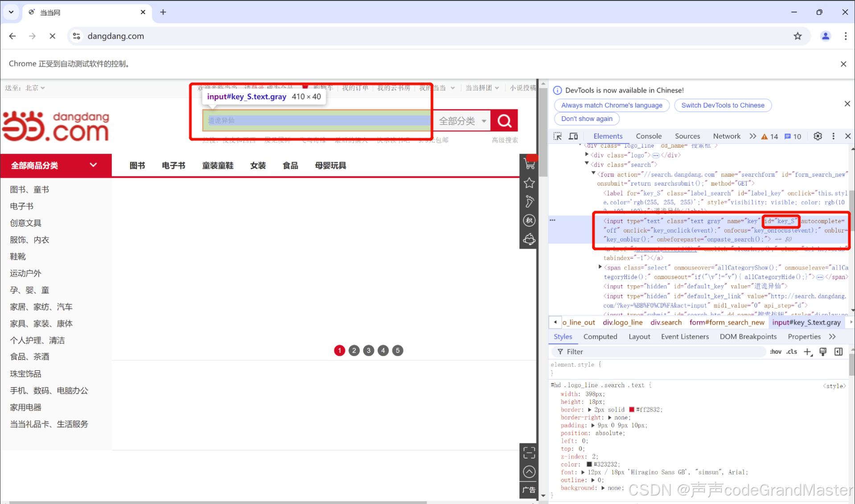Open the Computed styles tab
Screen dimensions: 855x504
click(x=600, y=337)
